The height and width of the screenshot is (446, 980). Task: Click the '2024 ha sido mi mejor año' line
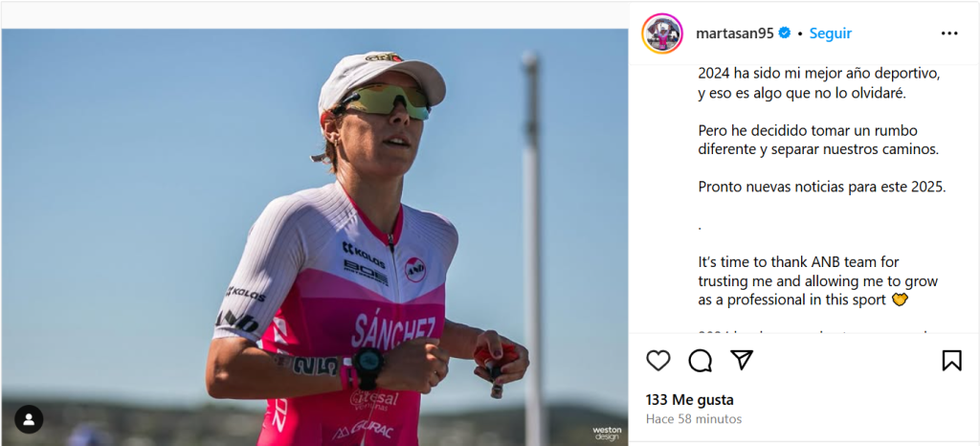tap(819, 74)
